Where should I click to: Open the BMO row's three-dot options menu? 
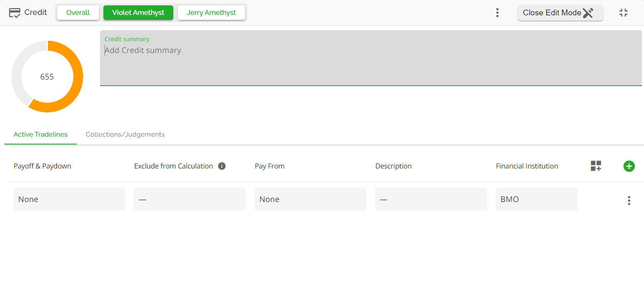(x=629, y=200)
